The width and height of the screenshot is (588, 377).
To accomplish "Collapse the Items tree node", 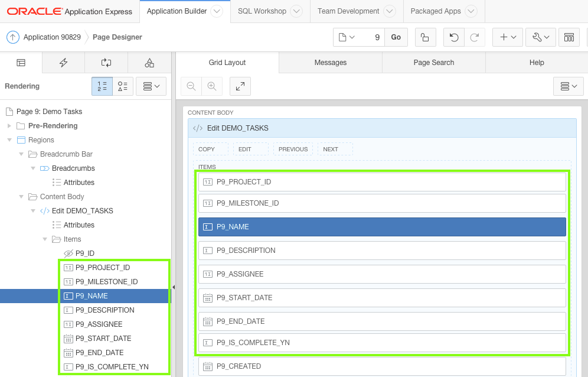I will point(45,239).
